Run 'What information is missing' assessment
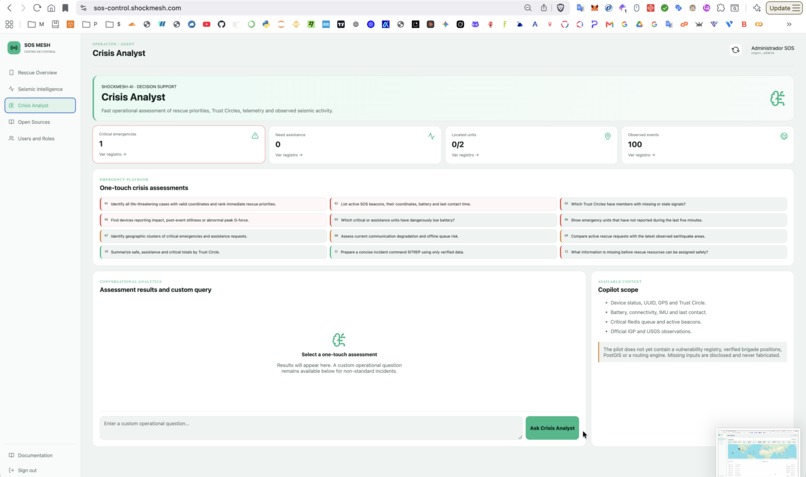Screen dimensions: 806x477 [x=673, y=252]
